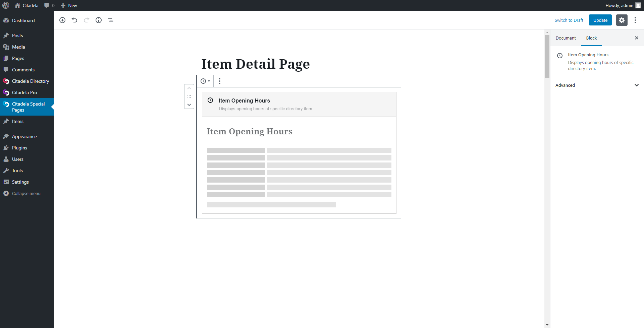Image resolution: width=644 pixels, height=328 pixels.
Task: Click the Add block plus icon
Action: 62,20
